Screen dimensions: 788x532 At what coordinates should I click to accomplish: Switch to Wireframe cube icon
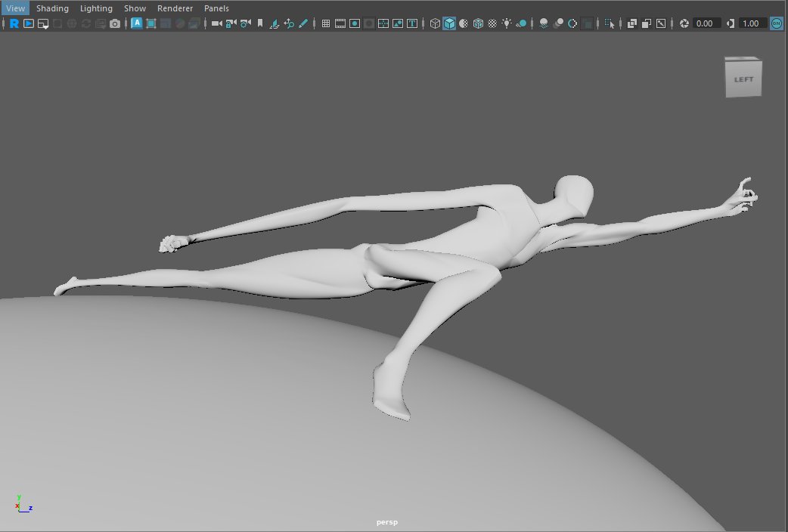coord(435,23)
